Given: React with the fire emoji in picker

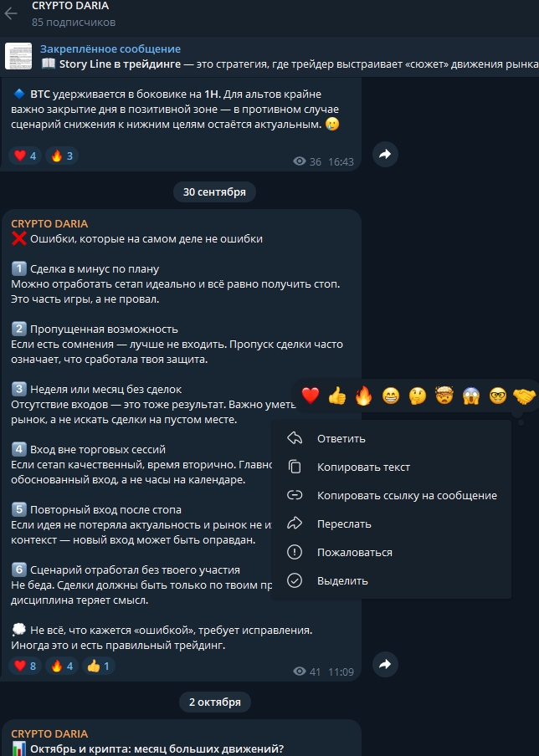Looking at the screenshot, I should pos(364,396).
